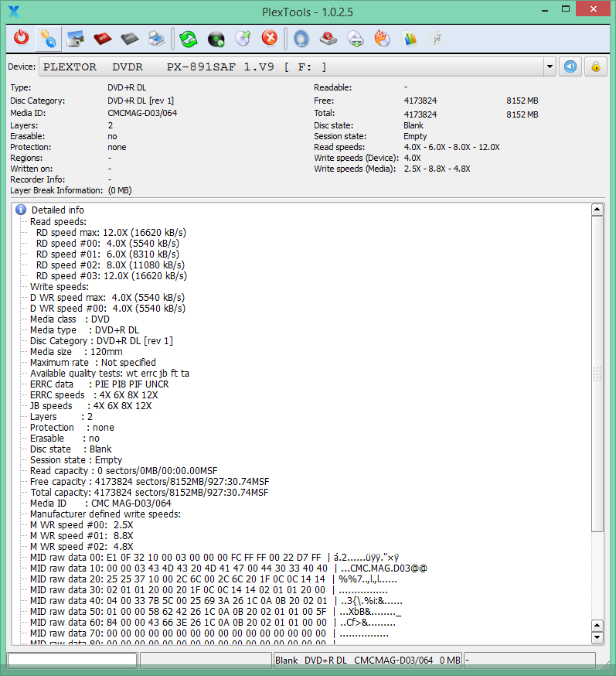Click the yellow lock drive button

pos(596,67)
